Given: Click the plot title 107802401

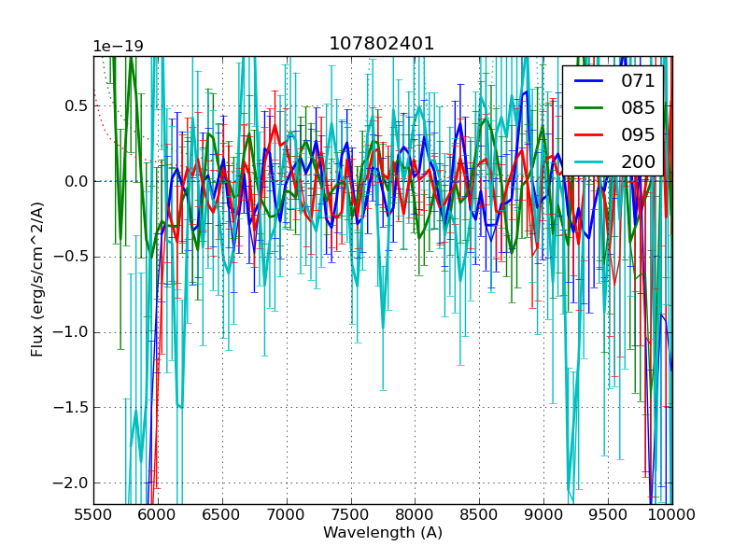Looking at the screenshot, I should click(382, 44).
